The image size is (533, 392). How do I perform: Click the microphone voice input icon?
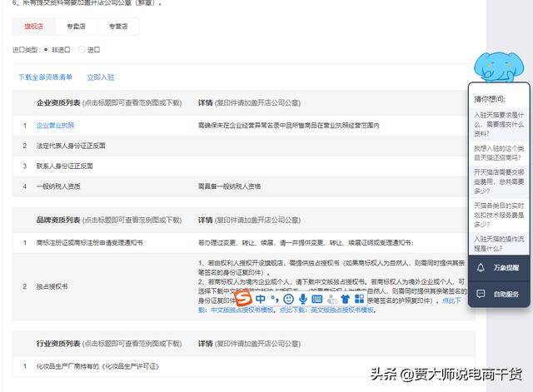(303, 299)
